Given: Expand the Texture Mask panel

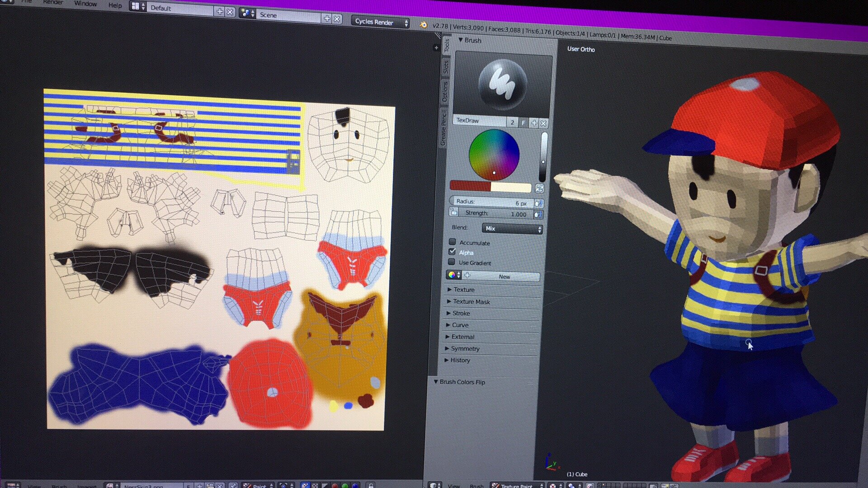Looking at the screenshot, I should pyautogui.click(x=471, y=301).
